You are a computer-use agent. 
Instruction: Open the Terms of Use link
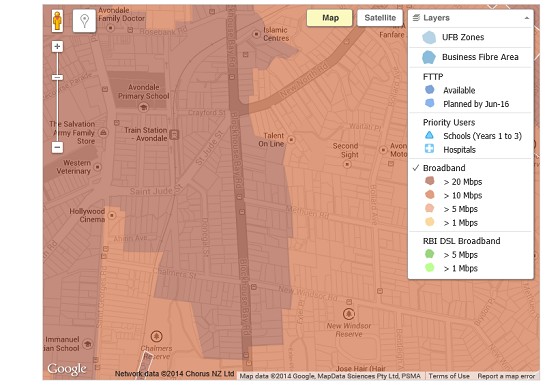point(449,376)
